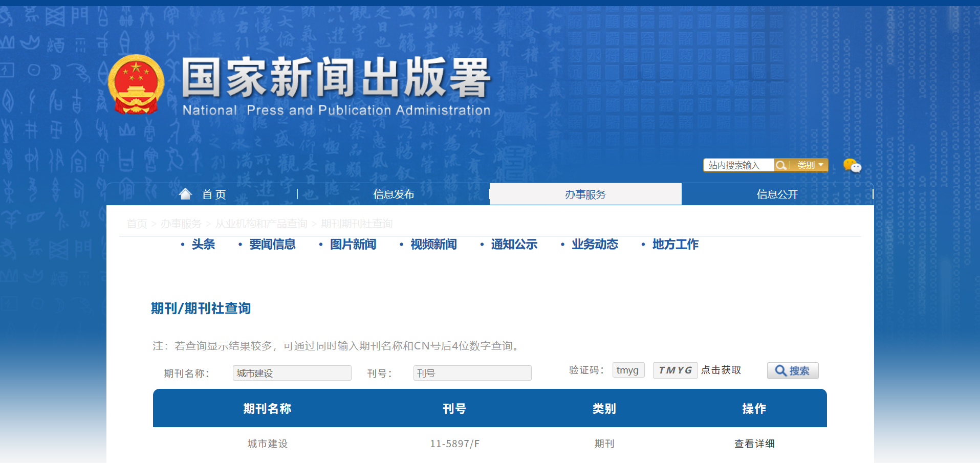Go to the 信息发布 tab
Screen dimensions: 980x463
[x=394, y=194]
